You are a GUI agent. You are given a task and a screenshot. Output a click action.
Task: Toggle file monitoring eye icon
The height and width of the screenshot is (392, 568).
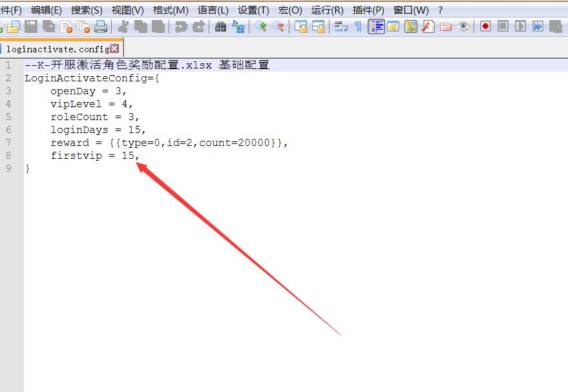463,26
